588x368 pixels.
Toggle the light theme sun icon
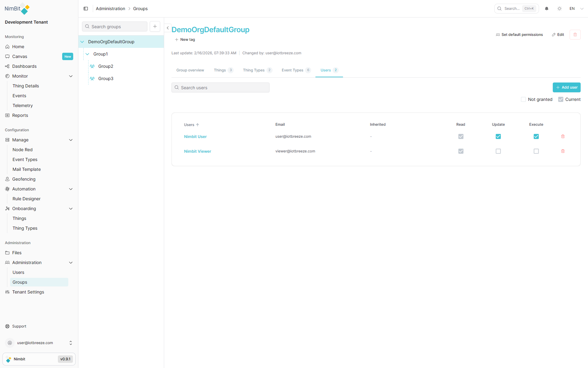(x=560, y=9)
